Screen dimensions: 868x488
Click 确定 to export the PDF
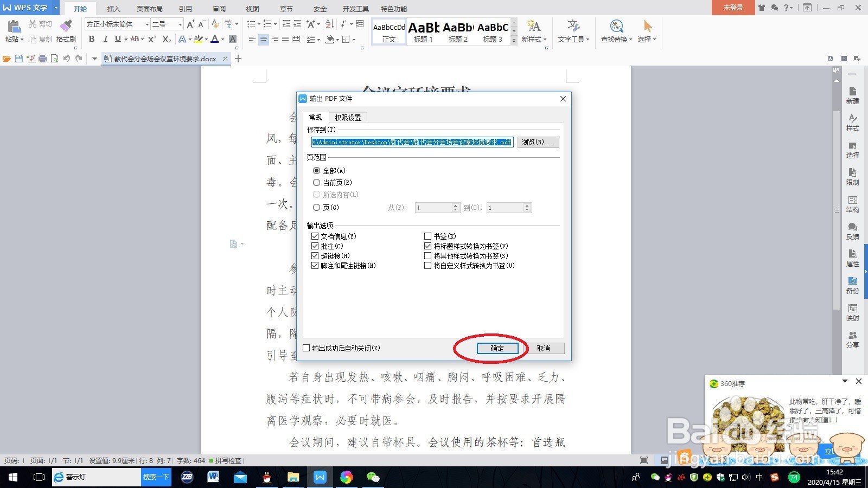tap(497, 348)
